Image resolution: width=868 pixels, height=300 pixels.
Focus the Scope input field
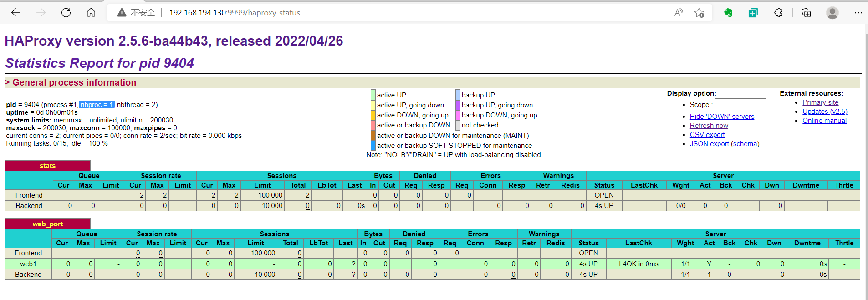[x=740, y=105]
